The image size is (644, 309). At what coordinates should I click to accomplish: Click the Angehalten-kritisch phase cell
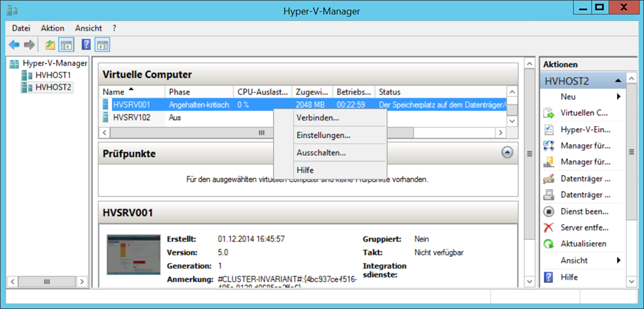tap(199, 105)
